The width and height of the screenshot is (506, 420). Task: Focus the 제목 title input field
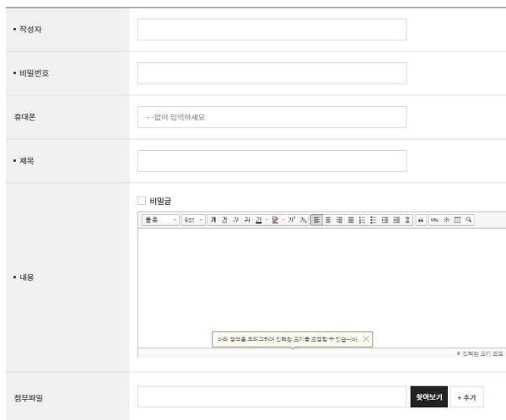272,161
